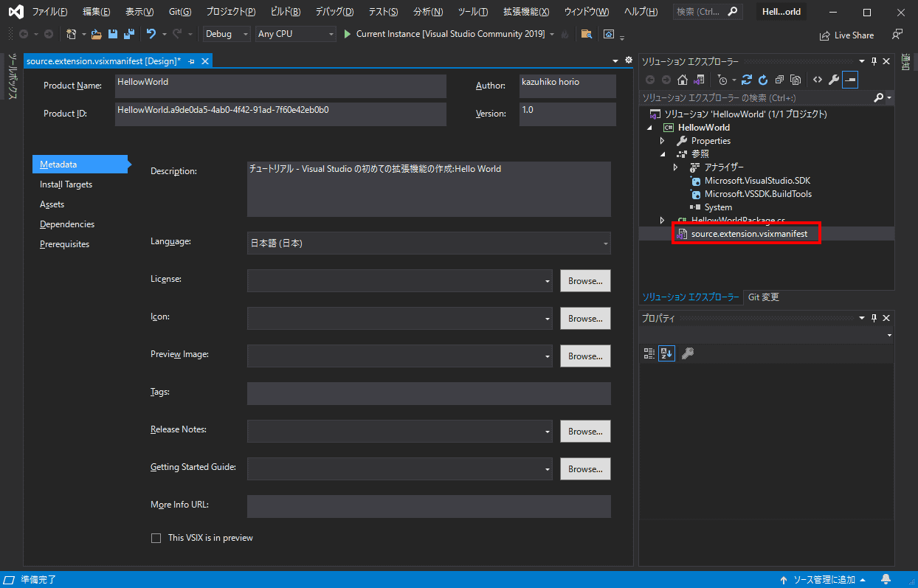Open Properties wrench icon in Solution Explorer toolbar
The width and height of the screenshot is (918, 588).
click(834, 80)
